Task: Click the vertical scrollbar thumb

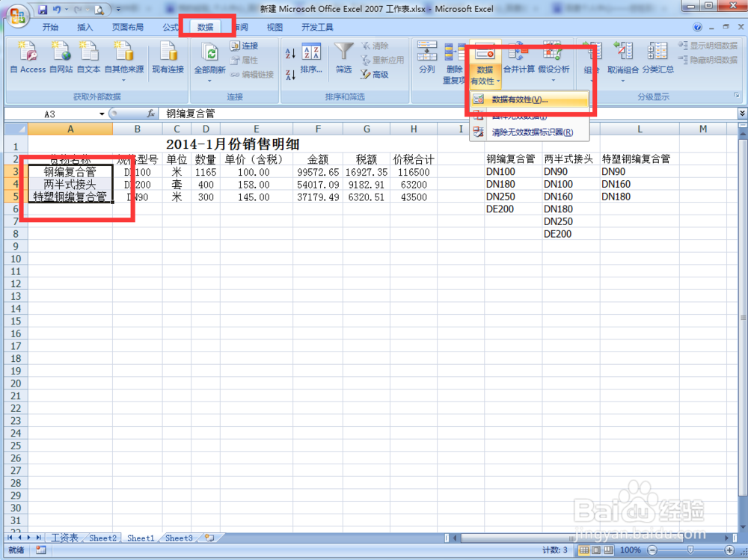Action: pyautogui.click(x=743, y=319)
